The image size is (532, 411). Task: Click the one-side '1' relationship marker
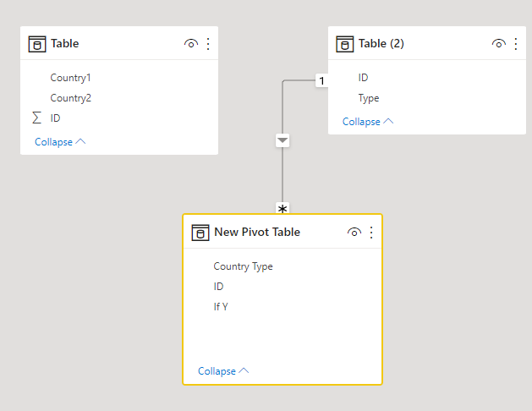321,80
